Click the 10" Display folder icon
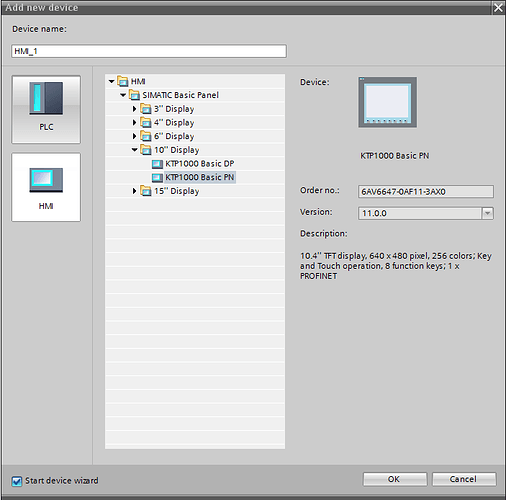Viewport: 506px width, 500px height. click(146, 150)
